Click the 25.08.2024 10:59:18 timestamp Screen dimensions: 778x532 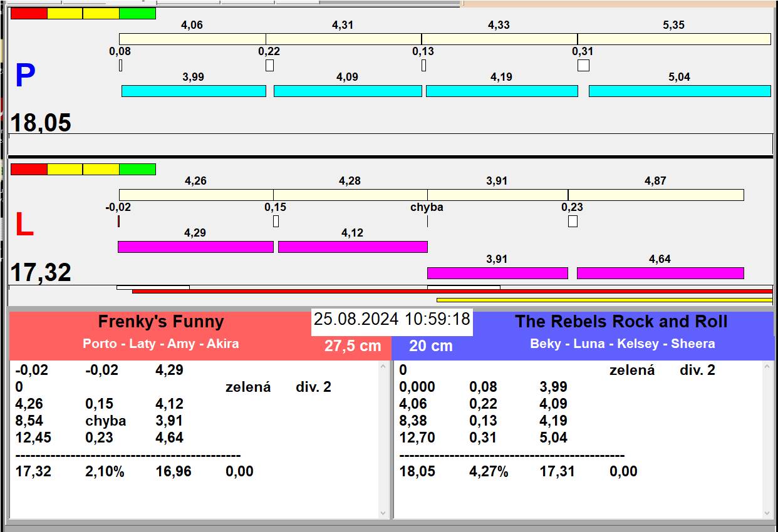click(392, 319)
